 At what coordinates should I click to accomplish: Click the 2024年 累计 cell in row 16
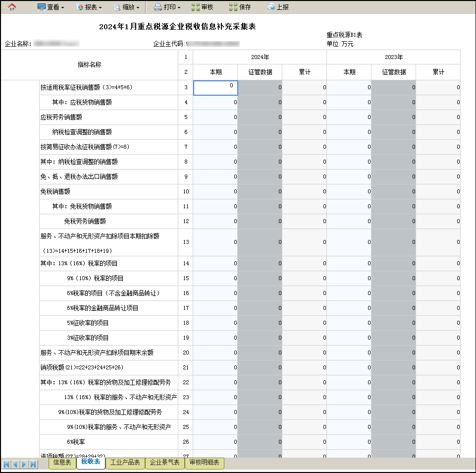305,293
